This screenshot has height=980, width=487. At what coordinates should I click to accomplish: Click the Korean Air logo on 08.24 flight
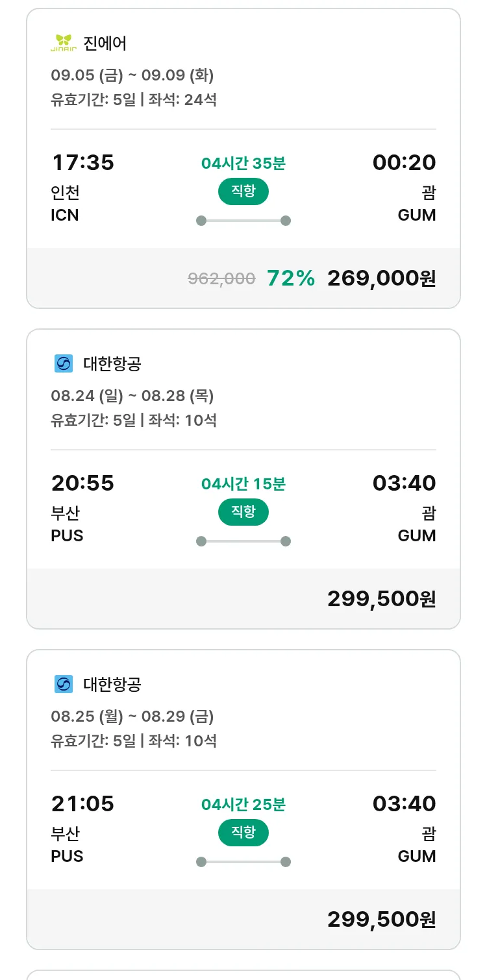(x=64, y=363)
